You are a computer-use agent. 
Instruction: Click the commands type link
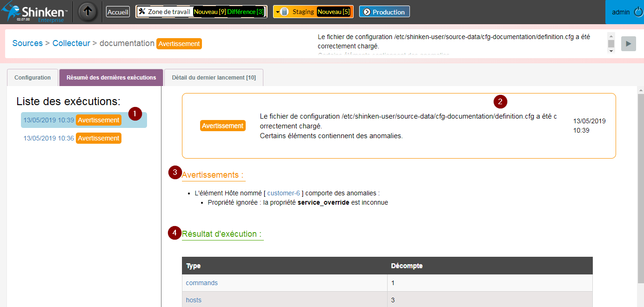pos(201,283)
